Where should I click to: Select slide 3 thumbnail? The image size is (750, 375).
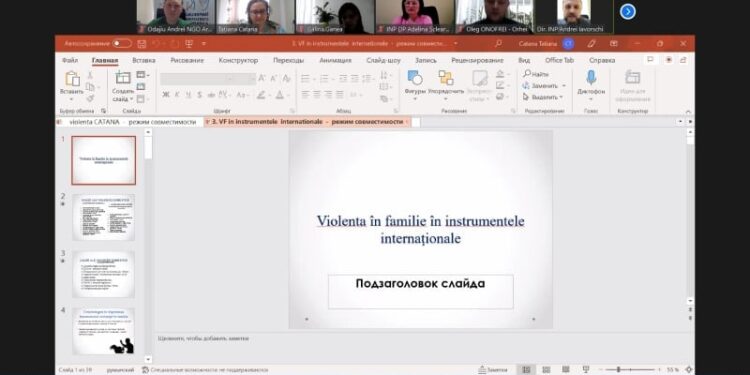(x=104, y=274)
